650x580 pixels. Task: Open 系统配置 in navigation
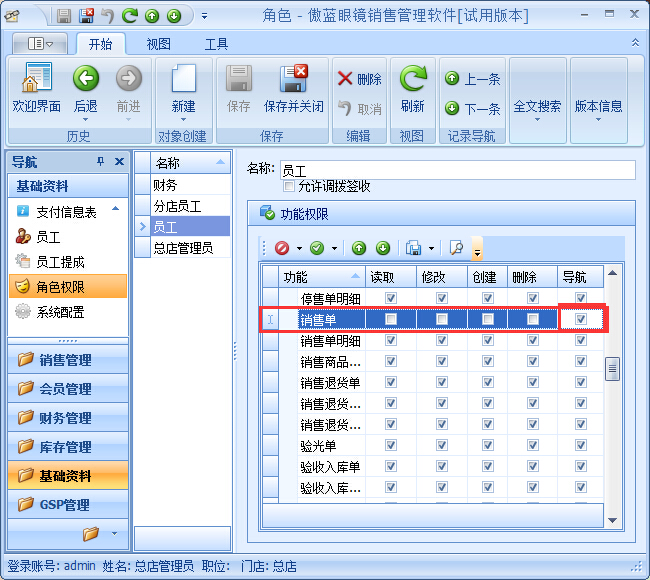61,311
